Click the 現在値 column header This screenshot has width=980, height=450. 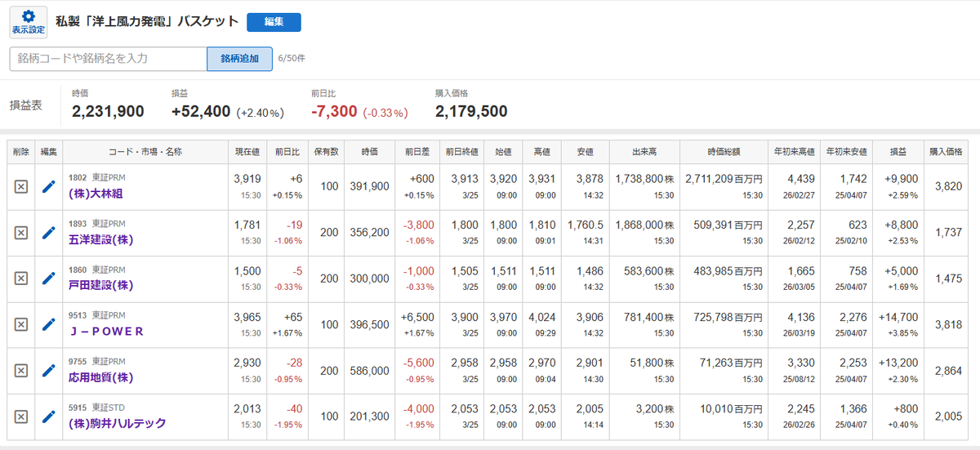[x=247, y=152]
